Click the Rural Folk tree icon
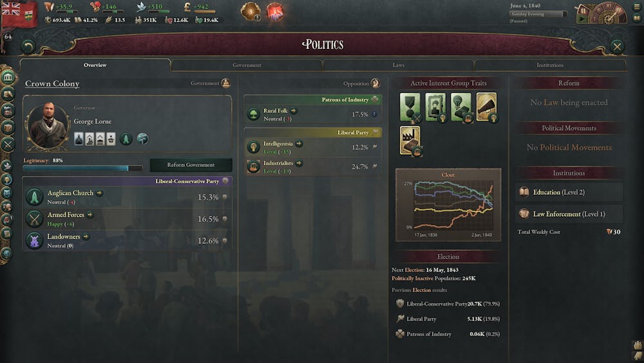The width and height of the screenshot is (644, 363). (253, 114)
